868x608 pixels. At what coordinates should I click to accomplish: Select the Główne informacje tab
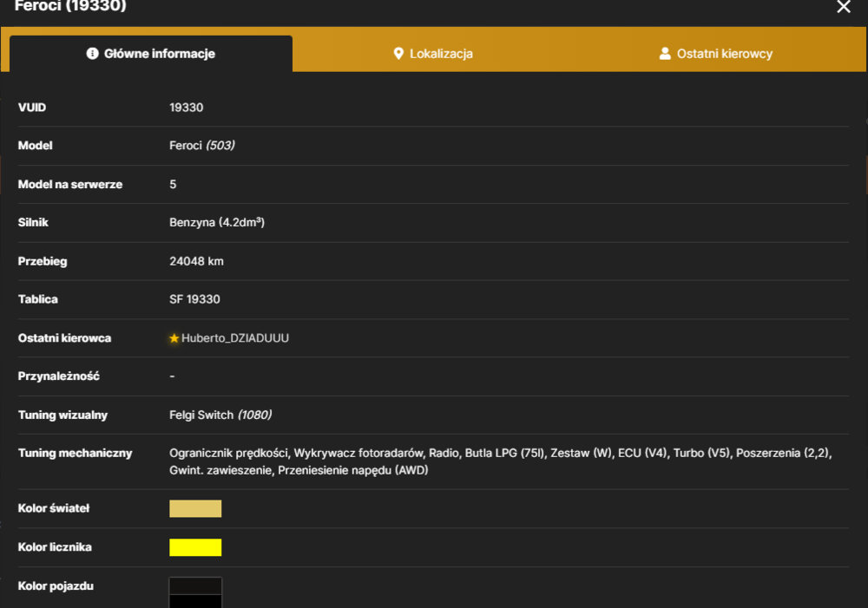(x=150, y=54)
